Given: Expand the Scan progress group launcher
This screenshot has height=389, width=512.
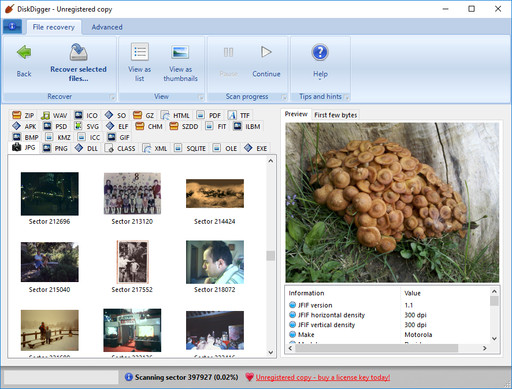Looking at the screenshot, I should [284, 97].
